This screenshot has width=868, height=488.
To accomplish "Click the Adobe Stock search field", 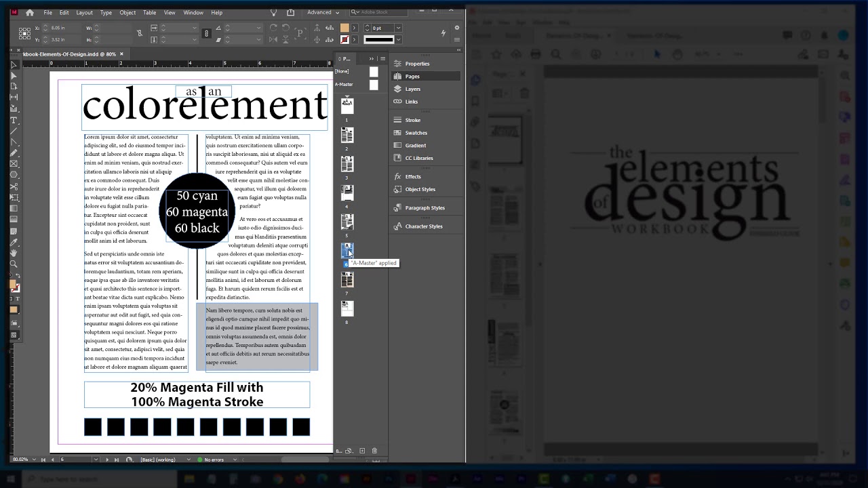I will point(380,12).
